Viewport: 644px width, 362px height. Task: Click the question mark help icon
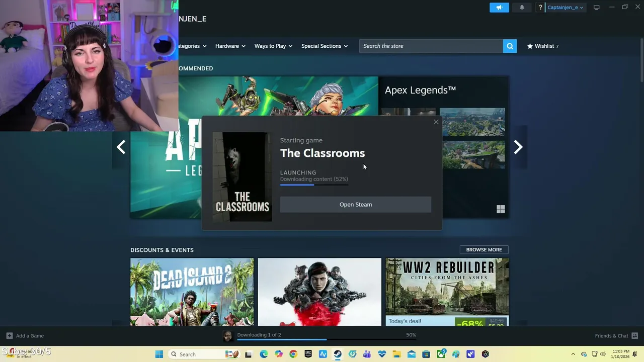(x=540, y=8)
